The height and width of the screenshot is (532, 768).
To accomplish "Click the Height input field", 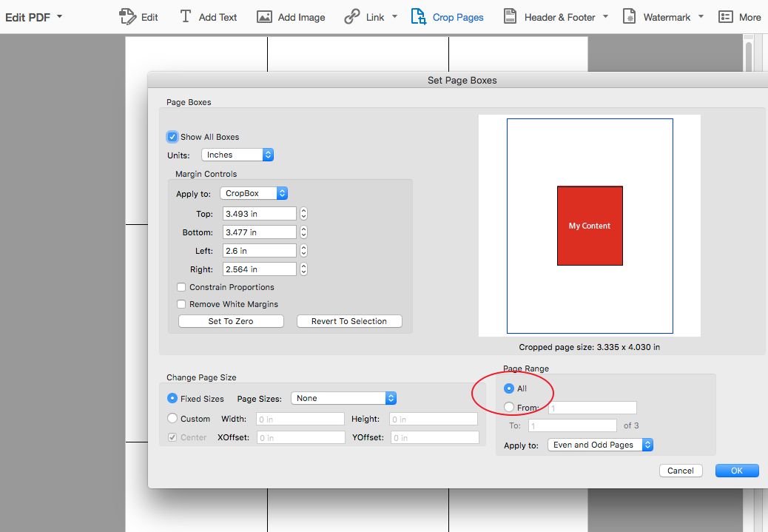I will (x=434, y=419).
